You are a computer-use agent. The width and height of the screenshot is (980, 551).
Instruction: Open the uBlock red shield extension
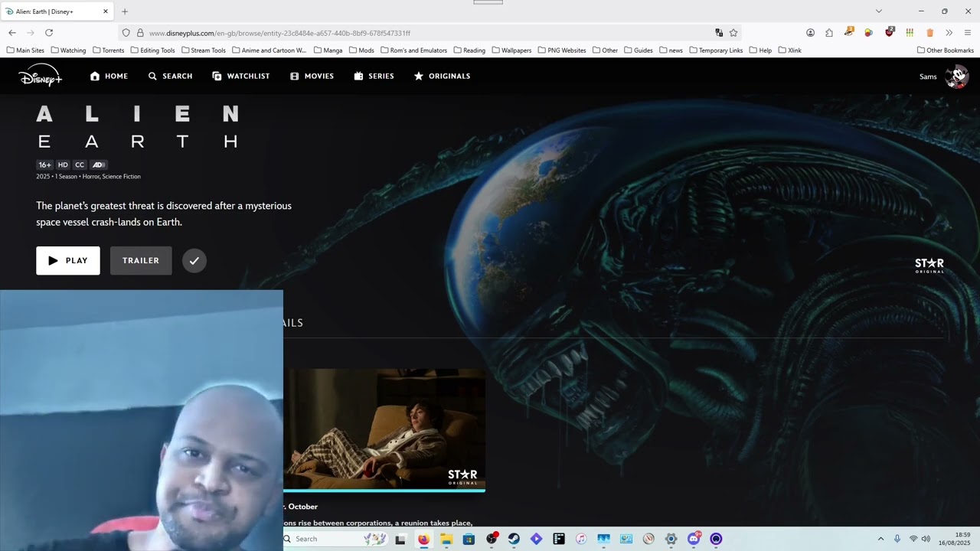point(889,32)
